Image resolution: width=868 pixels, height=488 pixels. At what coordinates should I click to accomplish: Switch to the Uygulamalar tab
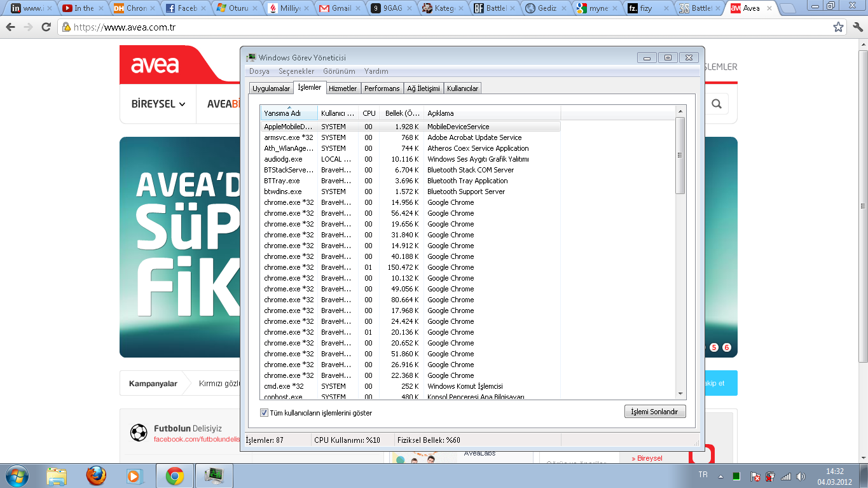coord(271,88)
